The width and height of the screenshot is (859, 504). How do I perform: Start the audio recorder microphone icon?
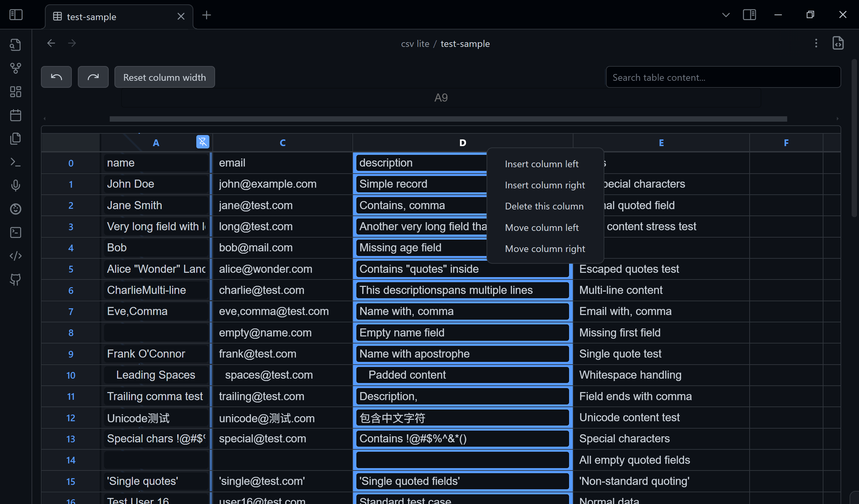[15, 185]
